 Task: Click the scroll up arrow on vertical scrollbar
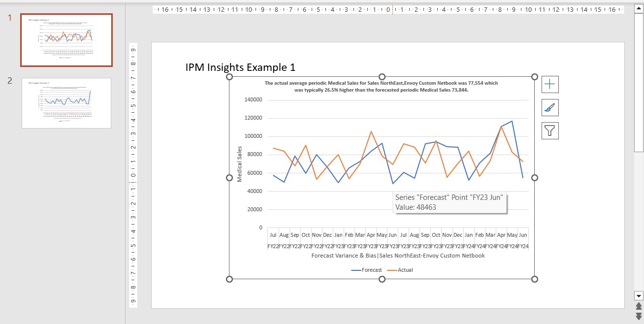click(x=638, y=8)
